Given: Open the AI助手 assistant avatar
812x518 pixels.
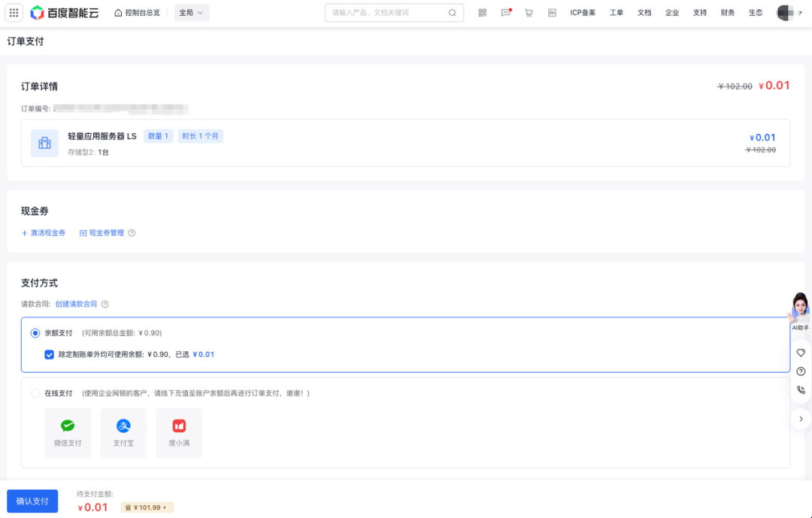Looking at the screenshot, I should click(x=799, y=308).
